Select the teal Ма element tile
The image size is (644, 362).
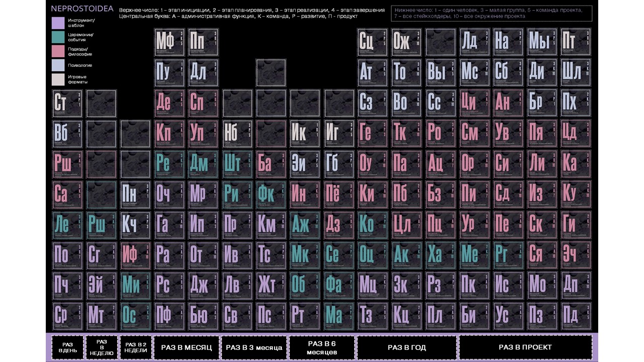(339, 316)
